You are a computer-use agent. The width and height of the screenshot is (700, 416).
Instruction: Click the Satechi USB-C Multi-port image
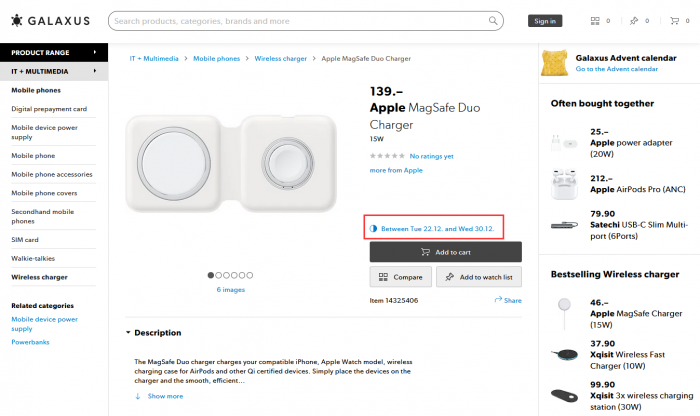pyautogui.click(x=563, y=226)
